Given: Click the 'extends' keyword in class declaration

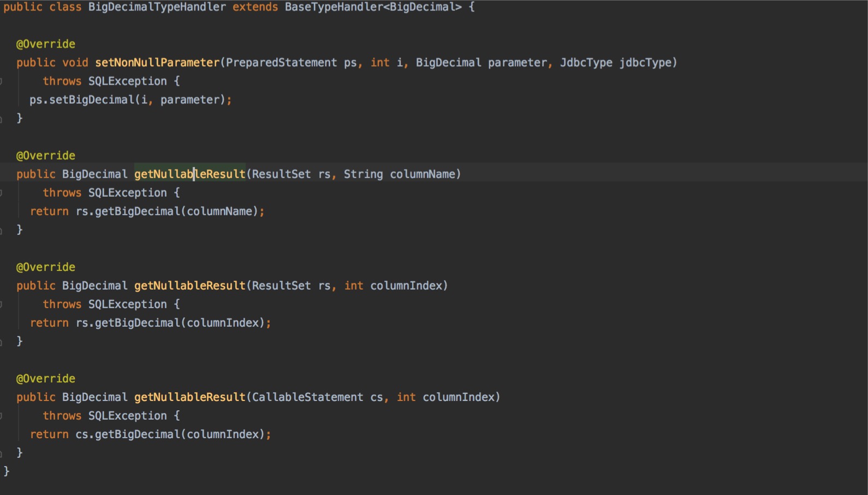Looking at the screenshot, I should 255,7.
